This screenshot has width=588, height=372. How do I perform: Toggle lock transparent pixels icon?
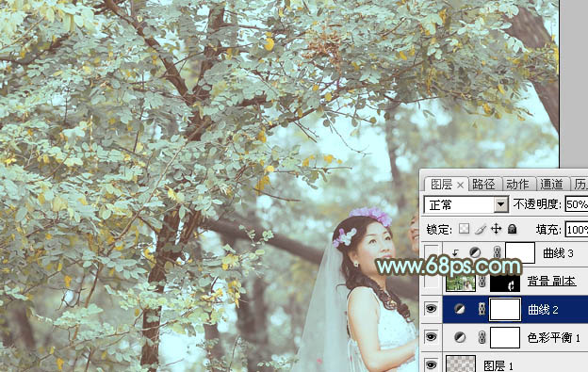point(464,229)
